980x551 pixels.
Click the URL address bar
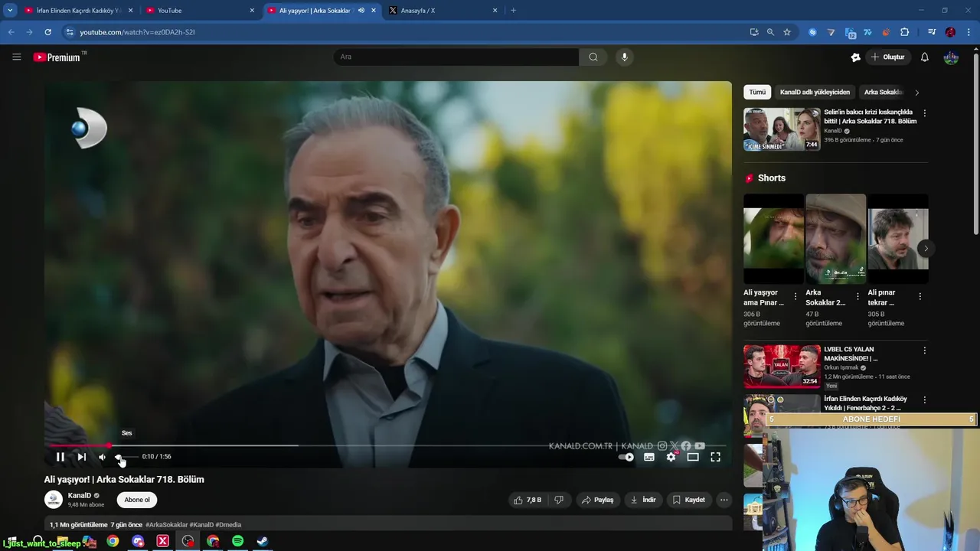click(406, 32)
